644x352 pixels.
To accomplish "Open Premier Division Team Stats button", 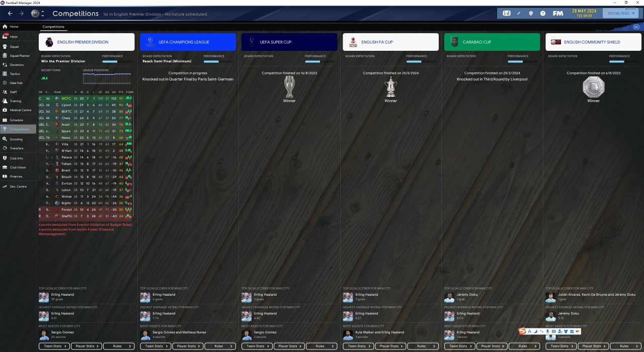I will (x=54, y=346).
